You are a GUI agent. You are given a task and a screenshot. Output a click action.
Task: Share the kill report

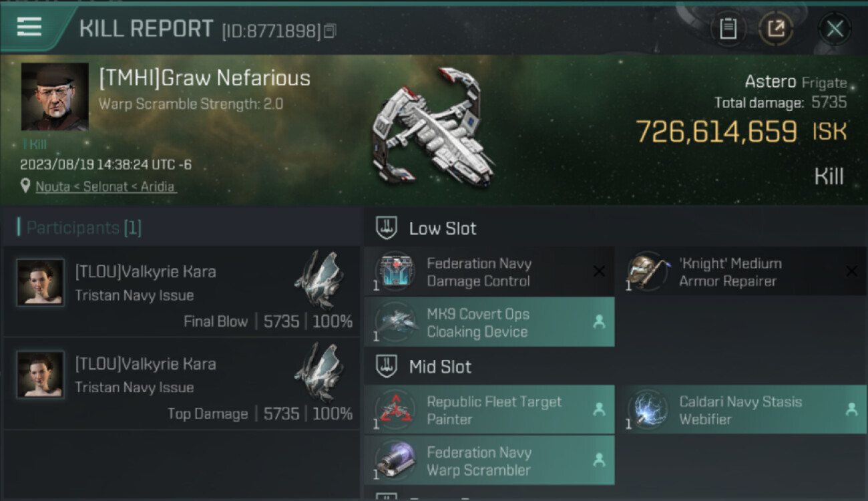pos(775,29)
